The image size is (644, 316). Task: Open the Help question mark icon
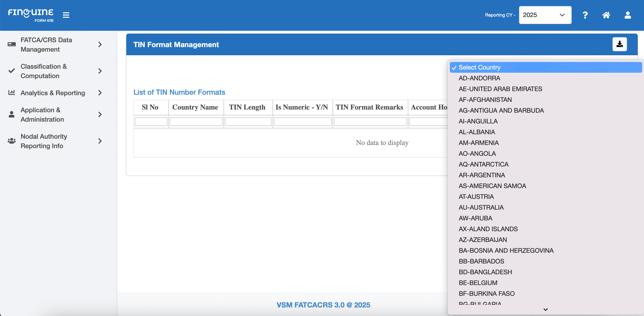(x=585, y=15)
